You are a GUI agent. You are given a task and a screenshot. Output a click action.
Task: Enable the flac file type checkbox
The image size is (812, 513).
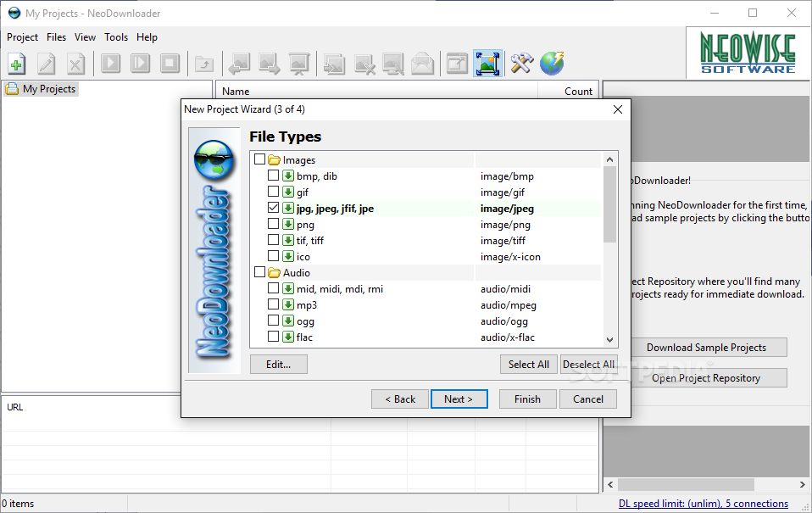[x=274, y=337]
